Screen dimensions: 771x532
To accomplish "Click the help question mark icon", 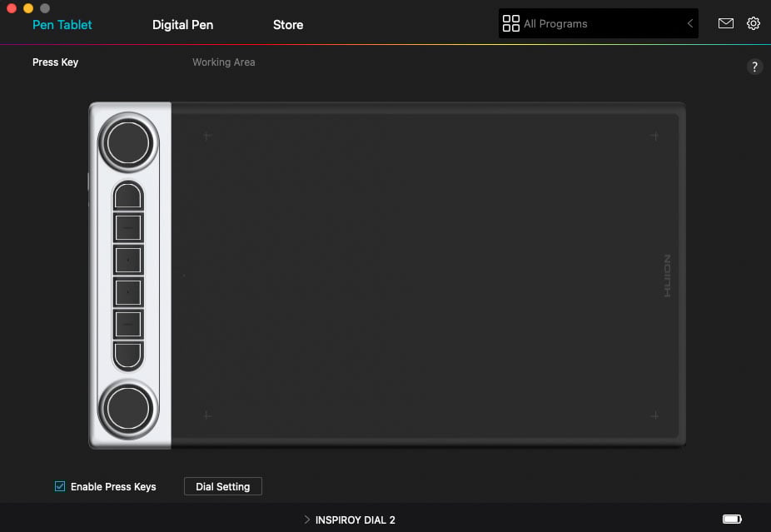I will click(x=755, y=67).
